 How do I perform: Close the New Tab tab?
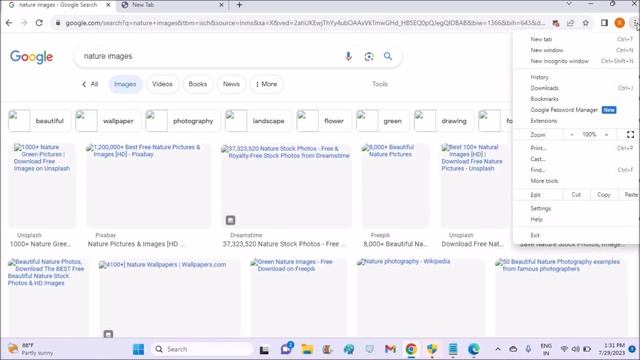point(222,5)
